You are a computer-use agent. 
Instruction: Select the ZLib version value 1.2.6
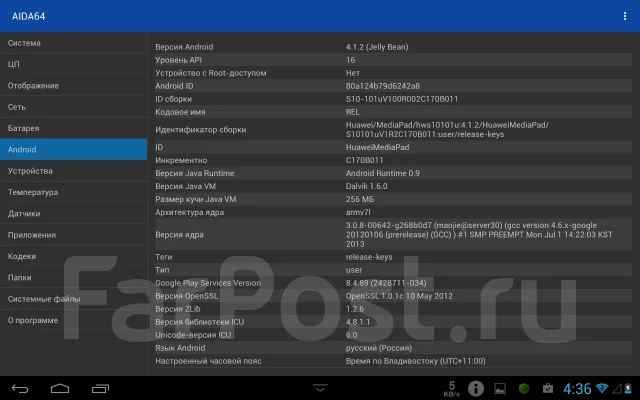[x=355, y=309]
